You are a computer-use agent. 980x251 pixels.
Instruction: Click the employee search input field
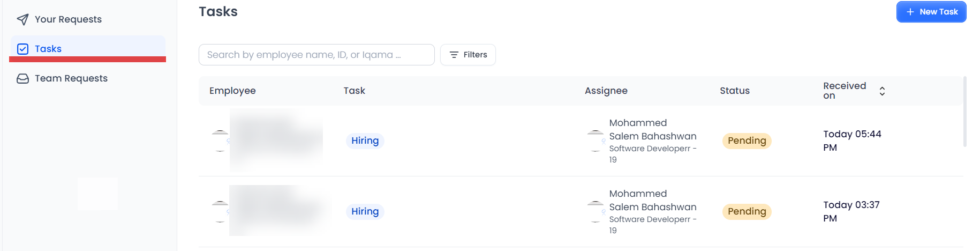(x=316, y=55)
